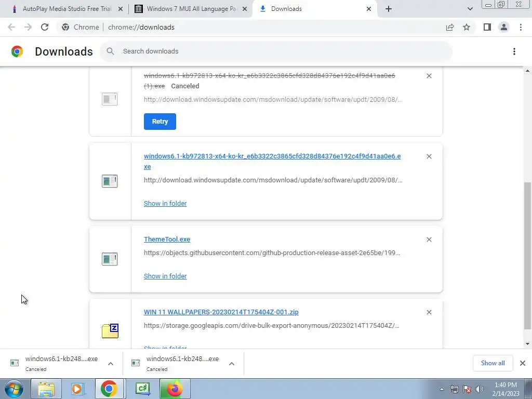Image resolution: width=532 pixels, height=399 pixels.
Task: Click the ThemeTool.exe file icon
Action: pos(110,259)
